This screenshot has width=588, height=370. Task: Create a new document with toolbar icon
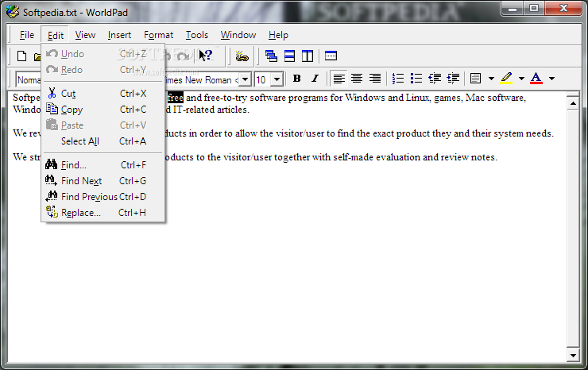[21, 56]
